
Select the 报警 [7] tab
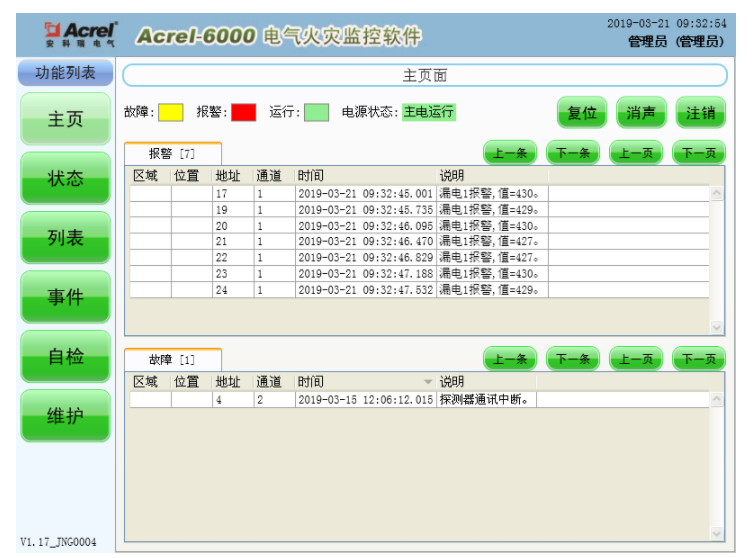pyautogui.click(x=172, y=153)
